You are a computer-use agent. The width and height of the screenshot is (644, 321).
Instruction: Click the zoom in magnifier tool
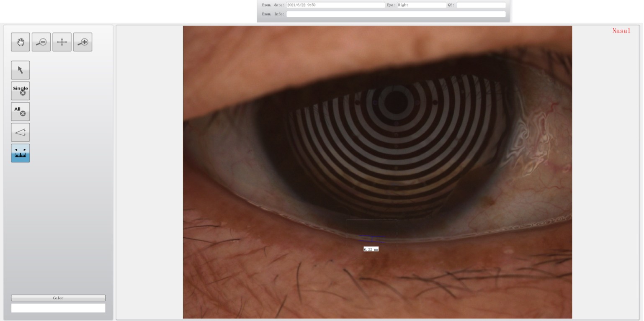coord(83,42)
